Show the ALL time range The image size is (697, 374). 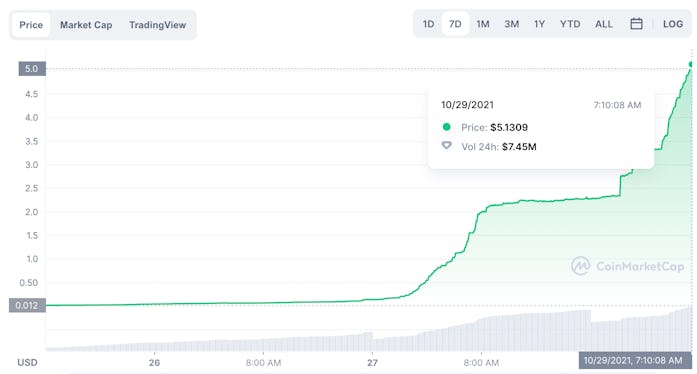(604, 24)
